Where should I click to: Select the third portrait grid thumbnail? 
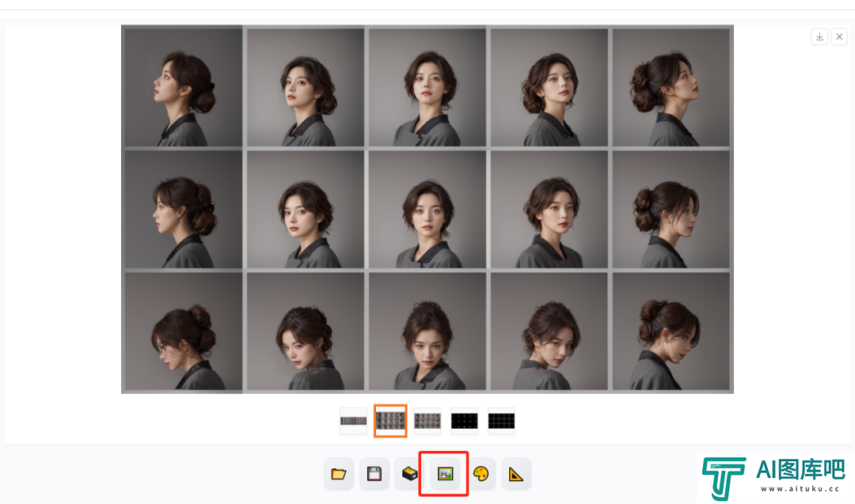tap(427, 421)
